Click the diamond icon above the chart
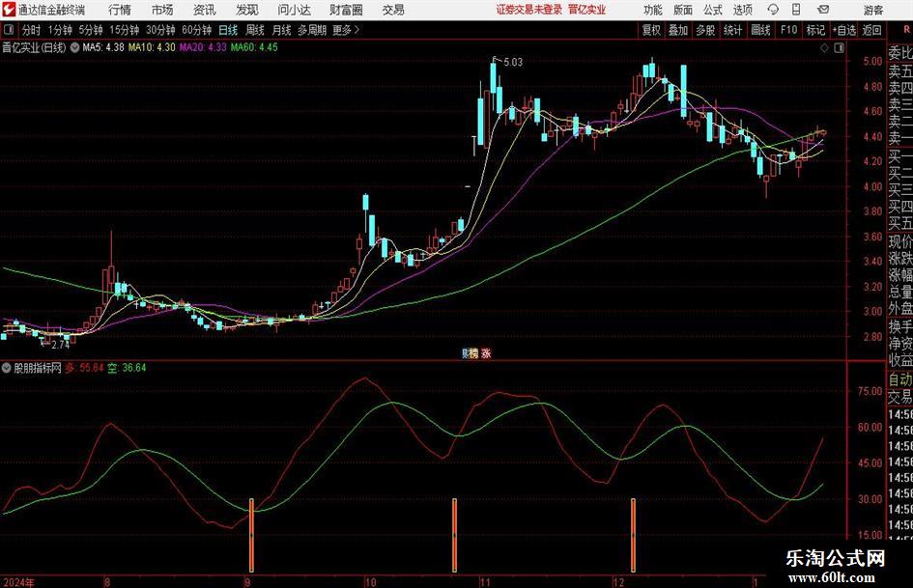The width and height of the screenshot is (913, 588). coord(824,48)
